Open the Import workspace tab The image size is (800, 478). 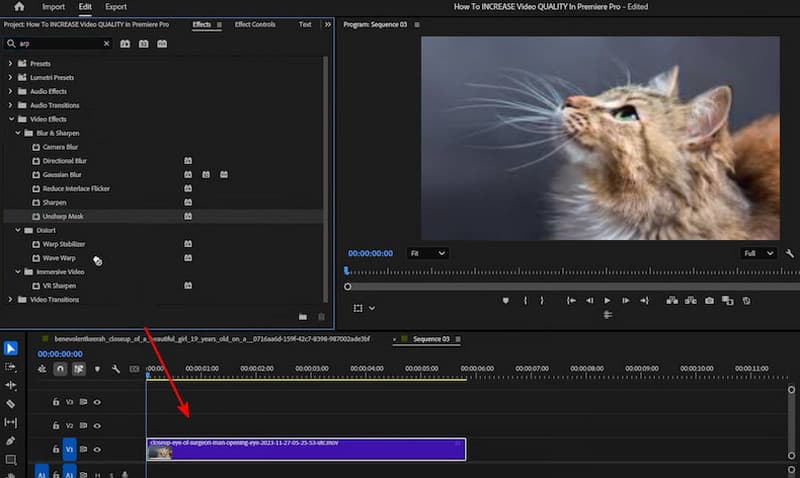click(54, 7)
